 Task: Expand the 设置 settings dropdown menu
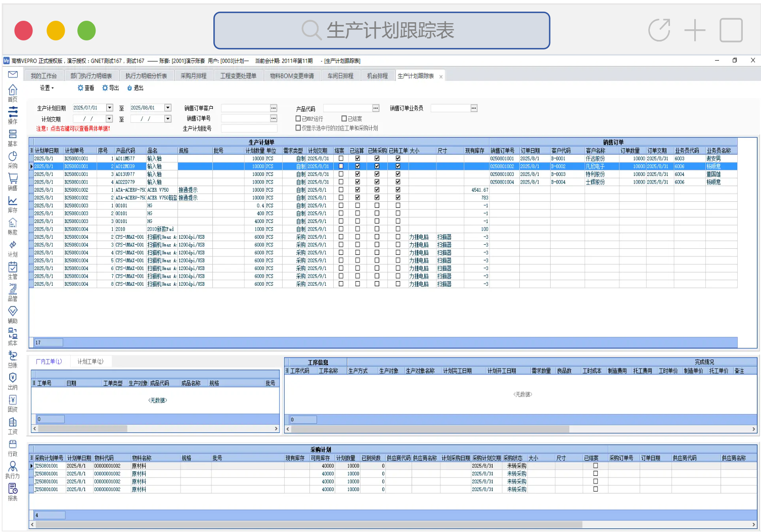tap(47, 88)
